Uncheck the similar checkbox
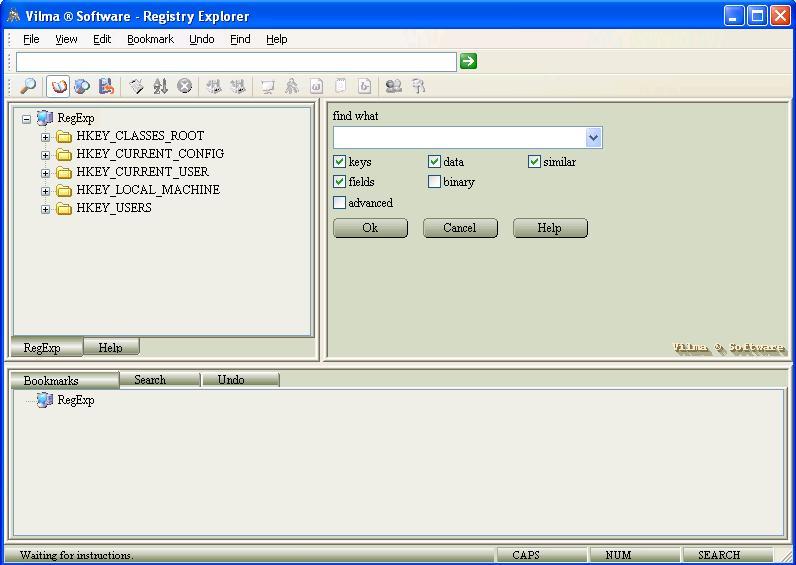Image resolution: width=796 pixels, height=565 pixels. [x=534, y=162]
